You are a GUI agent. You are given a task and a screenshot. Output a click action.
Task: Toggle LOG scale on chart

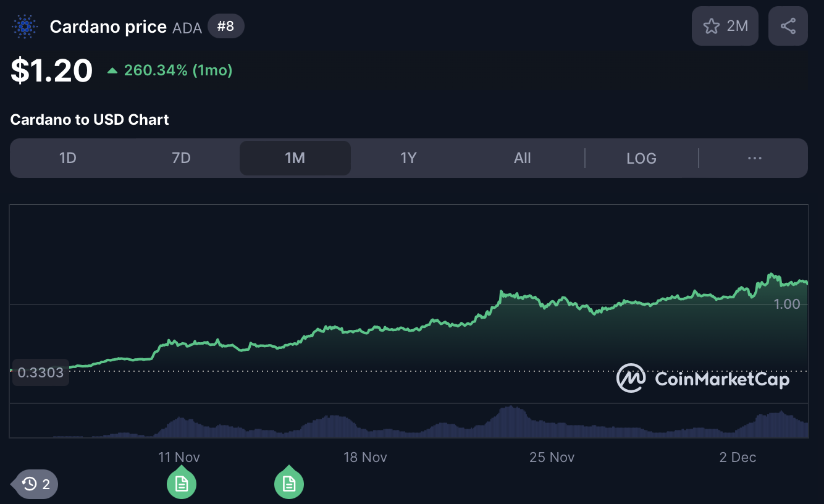(x=641, y=158)
